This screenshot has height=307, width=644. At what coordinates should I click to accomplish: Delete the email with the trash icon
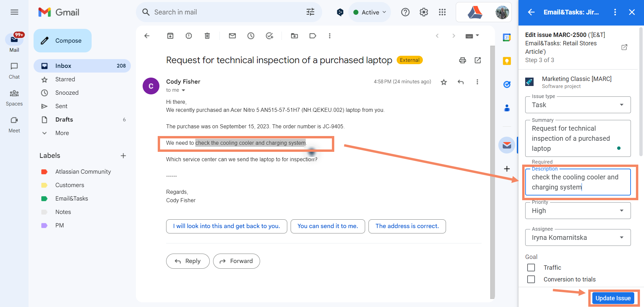pos(207,36)
